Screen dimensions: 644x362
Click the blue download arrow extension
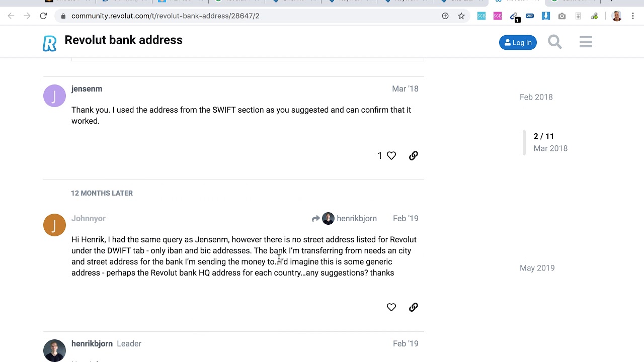tap(546, 16)
